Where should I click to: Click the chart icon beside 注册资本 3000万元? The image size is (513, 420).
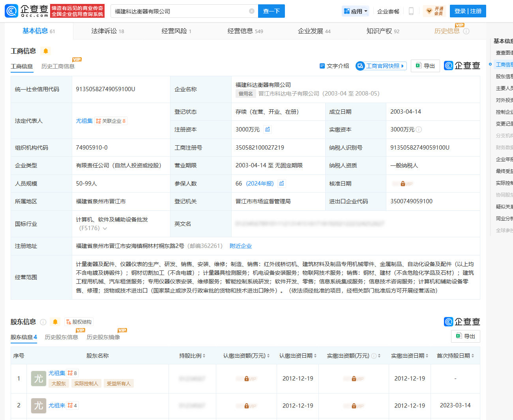[268, 129]
